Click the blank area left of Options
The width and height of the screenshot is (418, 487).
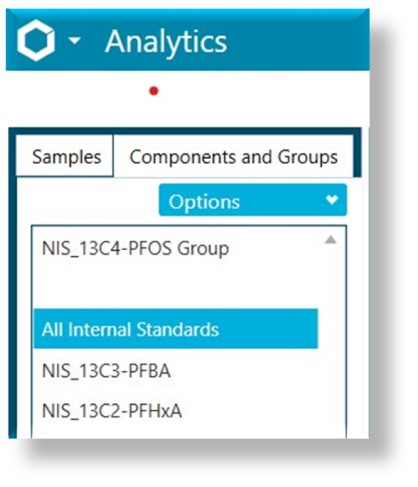click(x=88, y=200)
